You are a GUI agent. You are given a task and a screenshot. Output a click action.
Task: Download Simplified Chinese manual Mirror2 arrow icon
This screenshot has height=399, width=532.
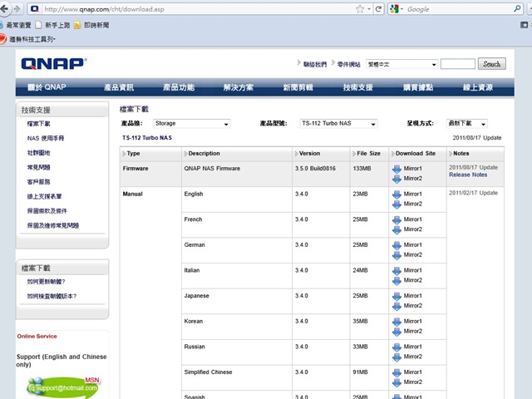click(397, 382)
